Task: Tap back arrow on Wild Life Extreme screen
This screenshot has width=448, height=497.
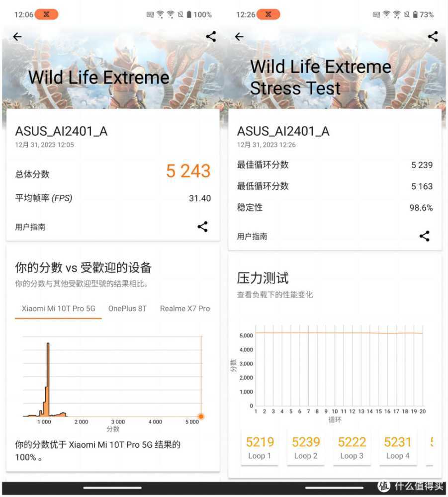Action: tap(17, 37)
